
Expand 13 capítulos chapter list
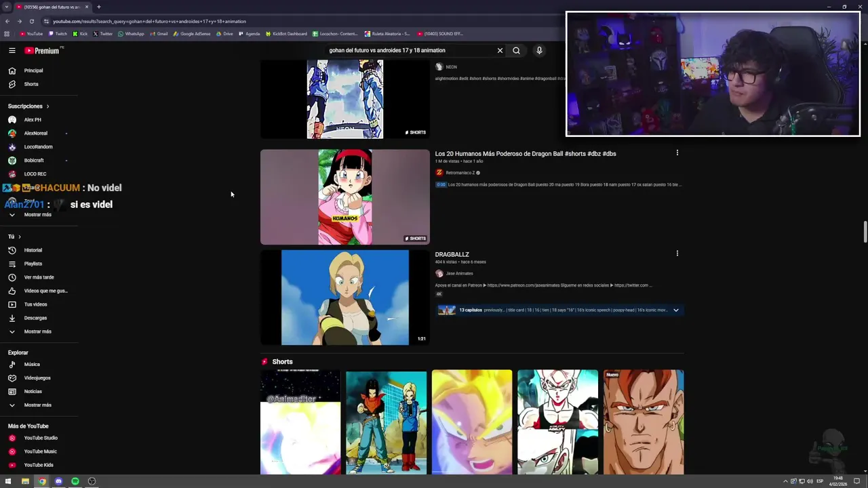tap(675, 310)
